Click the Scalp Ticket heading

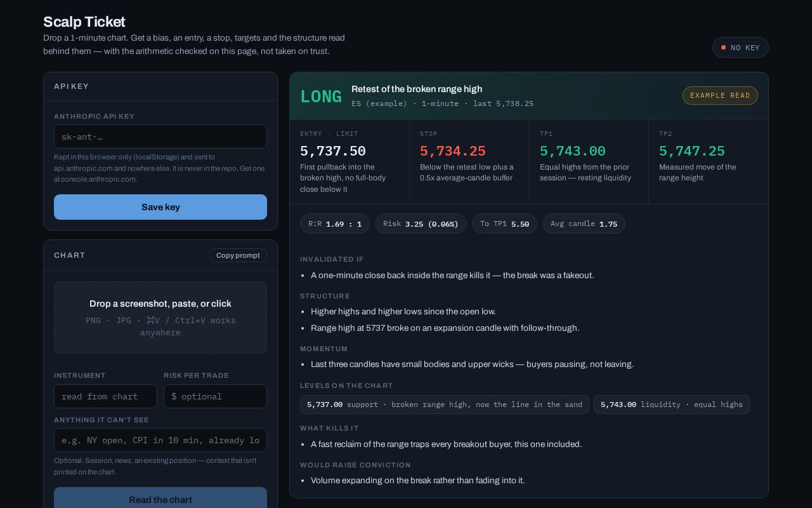84,22
